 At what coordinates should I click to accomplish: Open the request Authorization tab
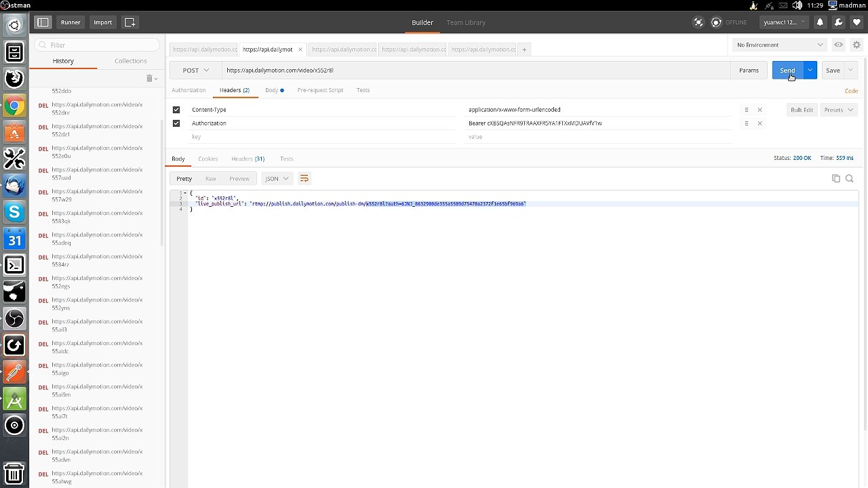click(x=189, y=90)
